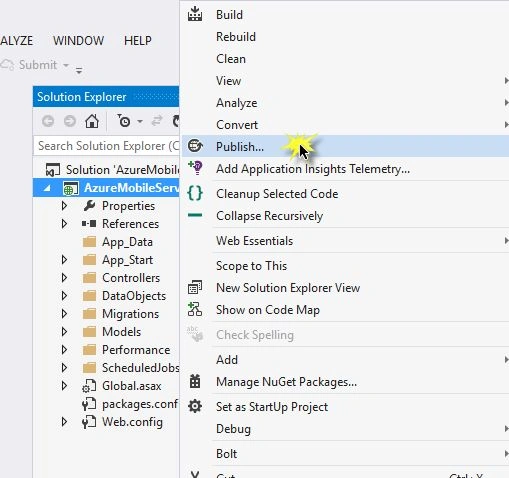Click the Build icon in context menu
Viewport: 509px width, 478px height.
[195, 14]
